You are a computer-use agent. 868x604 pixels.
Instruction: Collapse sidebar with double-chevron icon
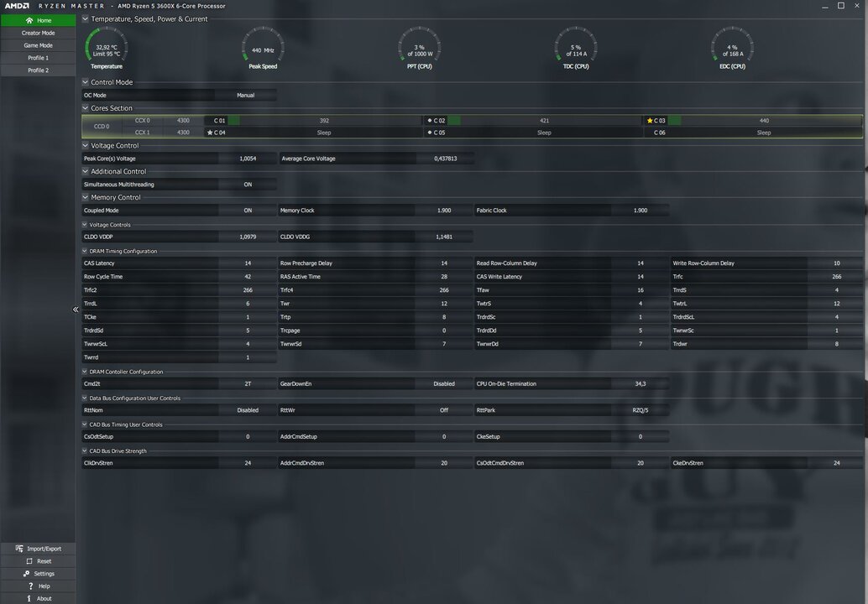(x=76, y=310)
